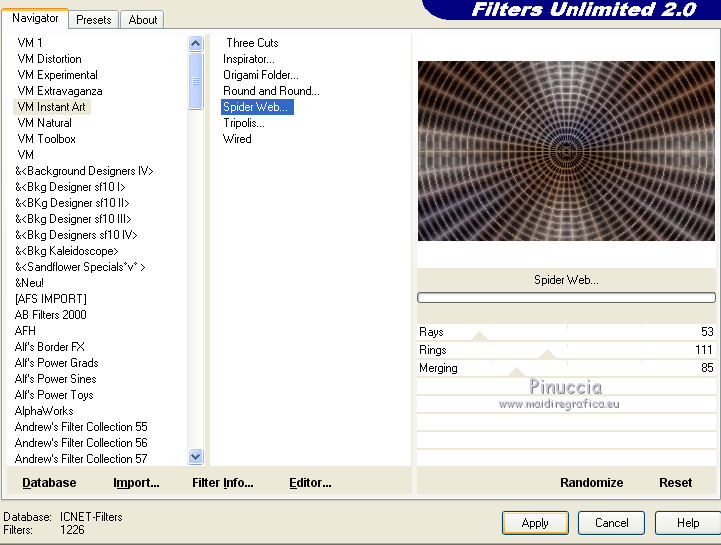Open the Editor... button
Viewport: 721px width, 545px height.
310,482
